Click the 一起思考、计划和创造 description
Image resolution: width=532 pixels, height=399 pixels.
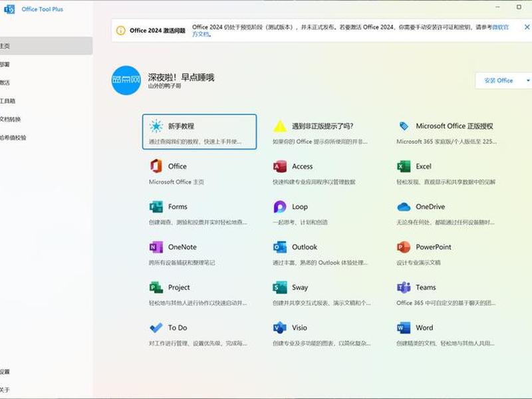tap(301, 222)
